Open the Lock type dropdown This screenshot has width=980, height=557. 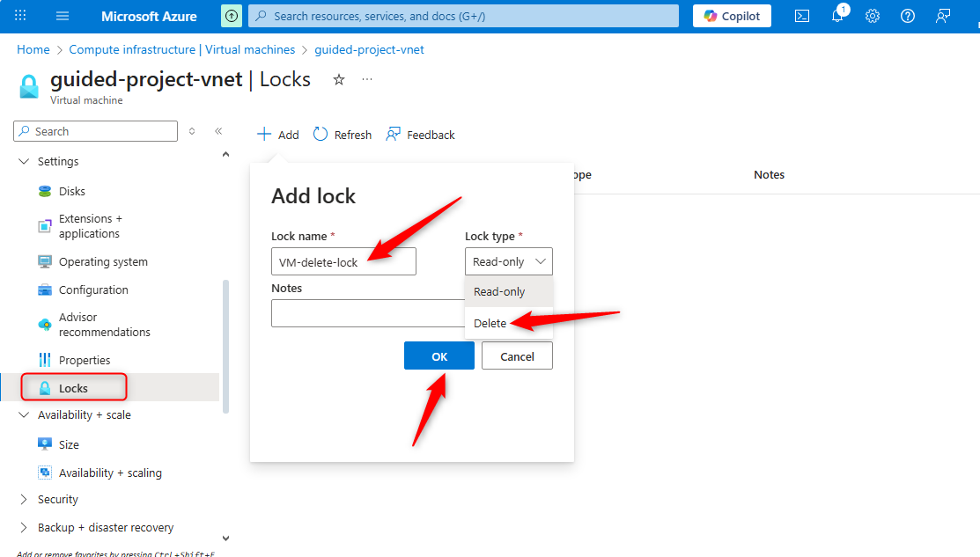(x=509, y=261)
